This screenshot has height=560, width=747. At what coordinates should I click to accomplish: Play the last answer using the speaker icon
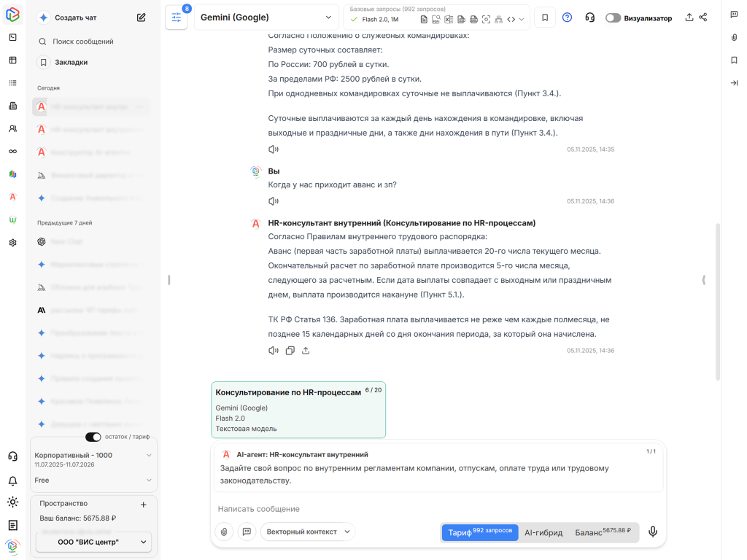272,350
